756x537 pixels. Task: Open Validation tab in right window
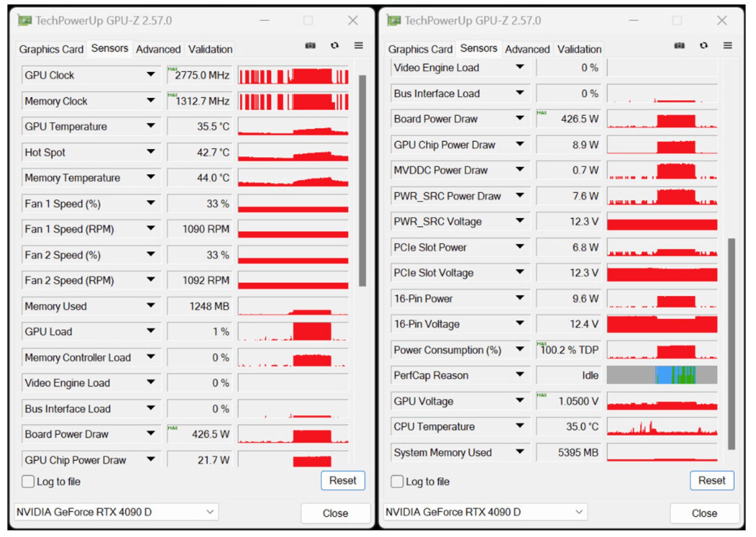579,49
